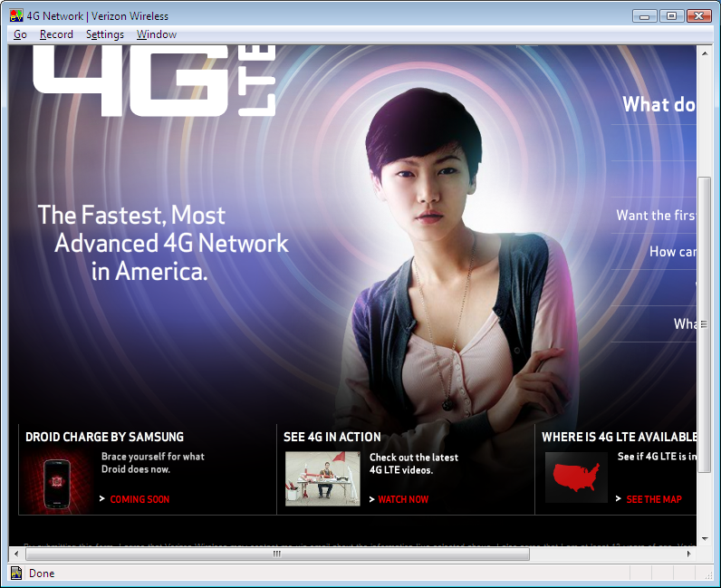Open the Window menu

[157, 34]
